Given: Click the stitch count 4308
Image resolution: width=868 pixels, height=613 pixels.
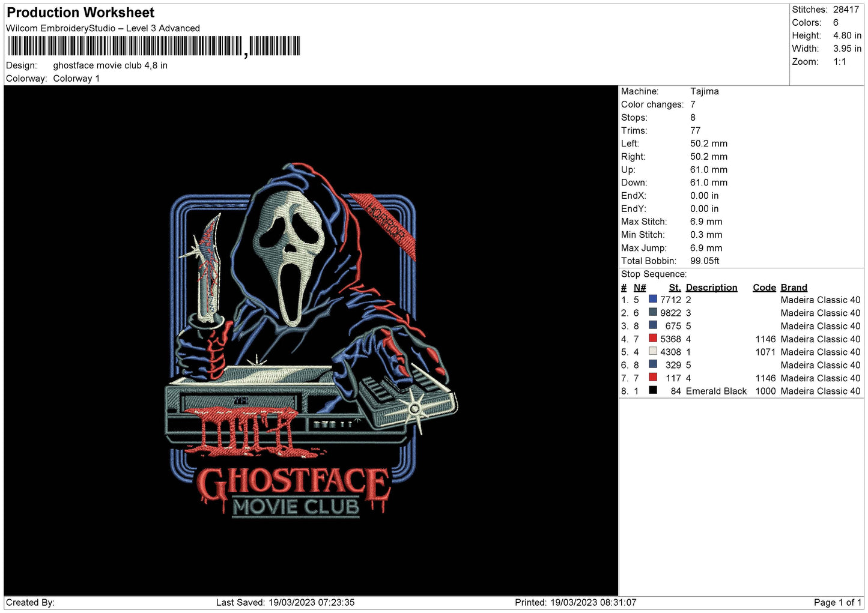Looking at the screenshot, I should tap(670, 352).
